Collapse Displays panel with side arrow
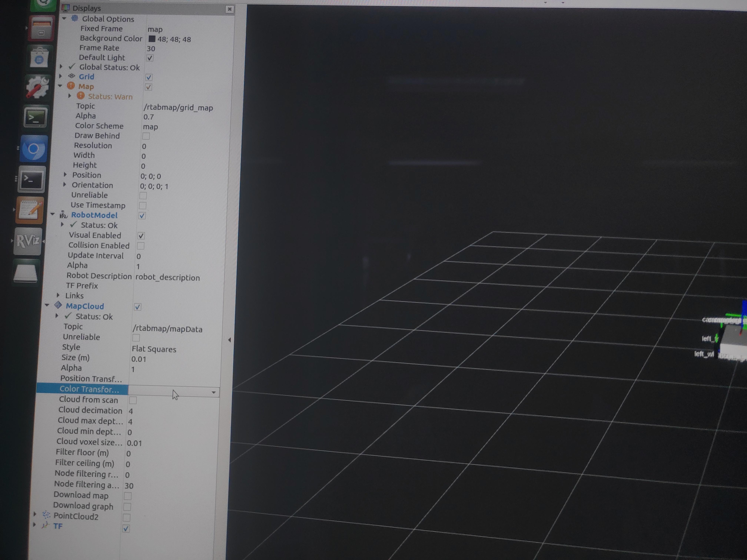Viewport: 747px width, 560px height. (229, 340)
